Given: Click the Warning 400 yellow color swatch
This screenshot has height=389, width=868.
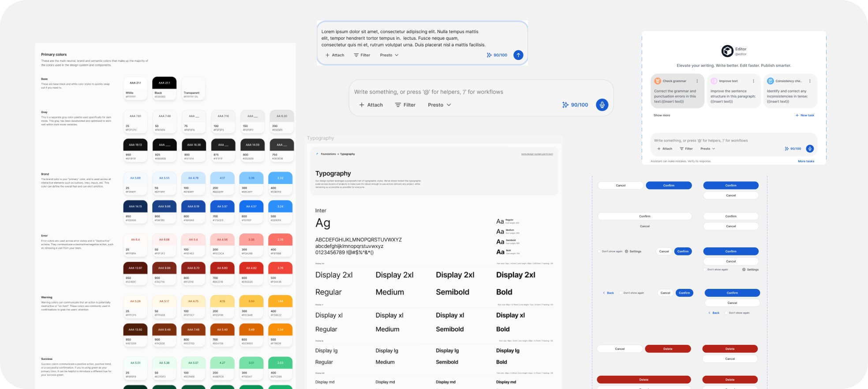Looking at the screenshot, I should (281, 307).
